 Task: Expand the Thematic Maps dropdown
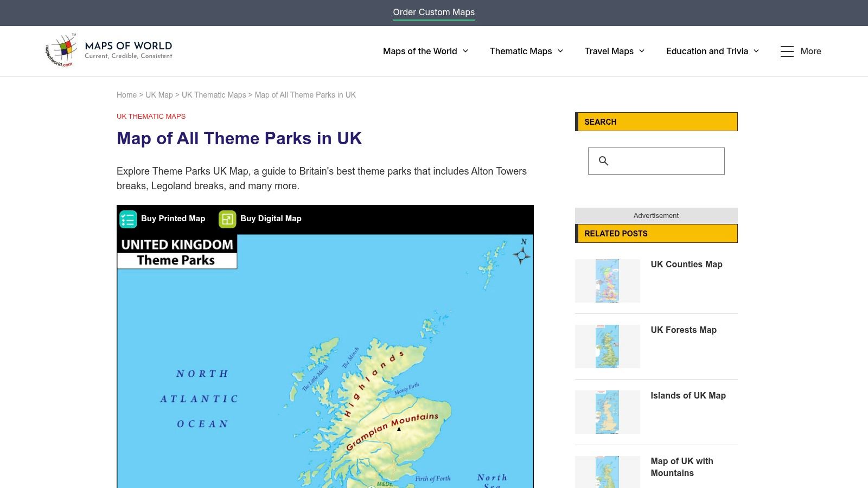click(526, 51)
